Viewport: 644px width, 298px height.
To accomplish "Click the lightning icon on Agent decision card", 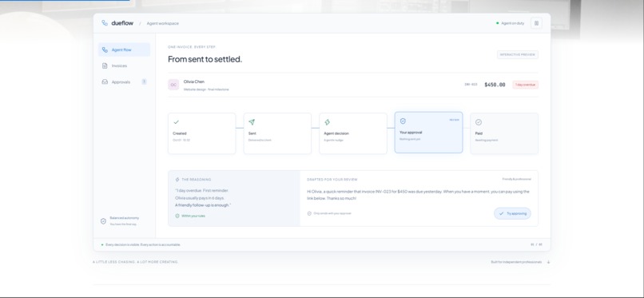I will pyautogui.click(x=328, y=122).
